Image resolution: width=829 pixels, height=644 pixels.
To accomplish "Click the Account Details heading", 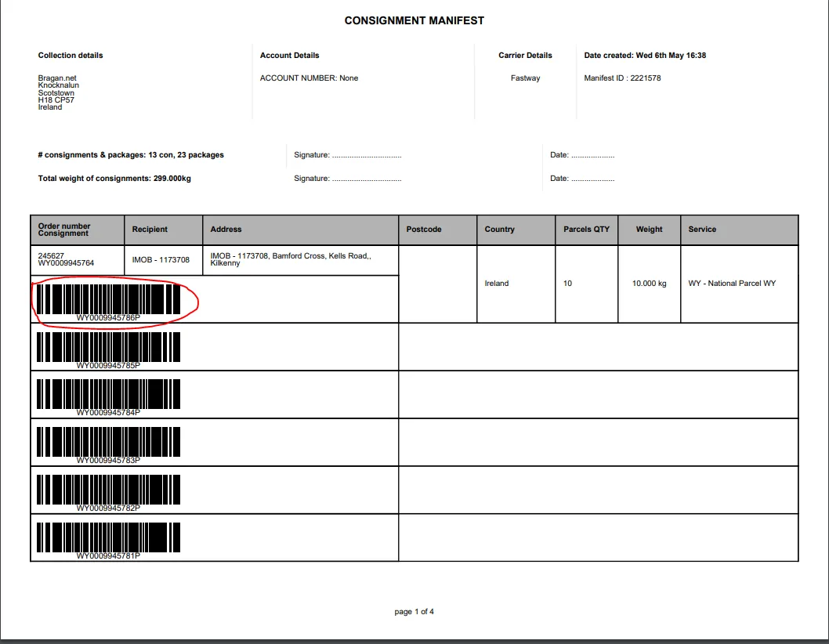I will click(290, 56).
